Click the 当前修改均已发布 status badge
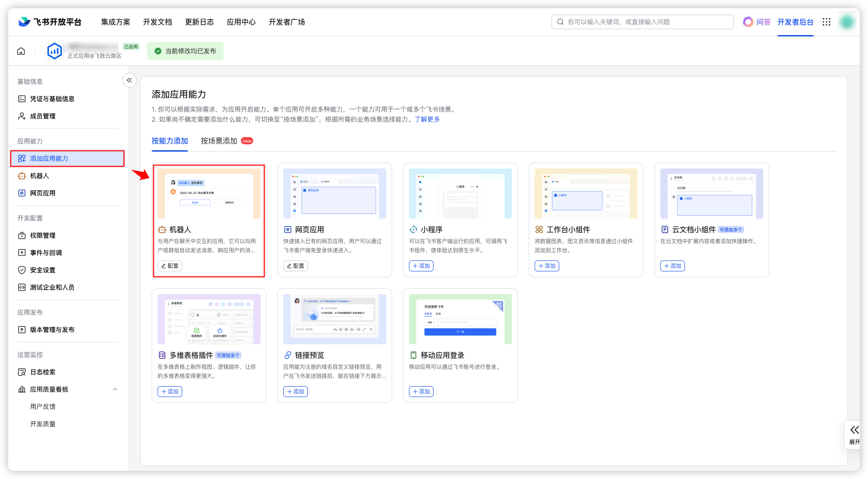The height and width of the screenshot is (479, 868). click(185, 51)
